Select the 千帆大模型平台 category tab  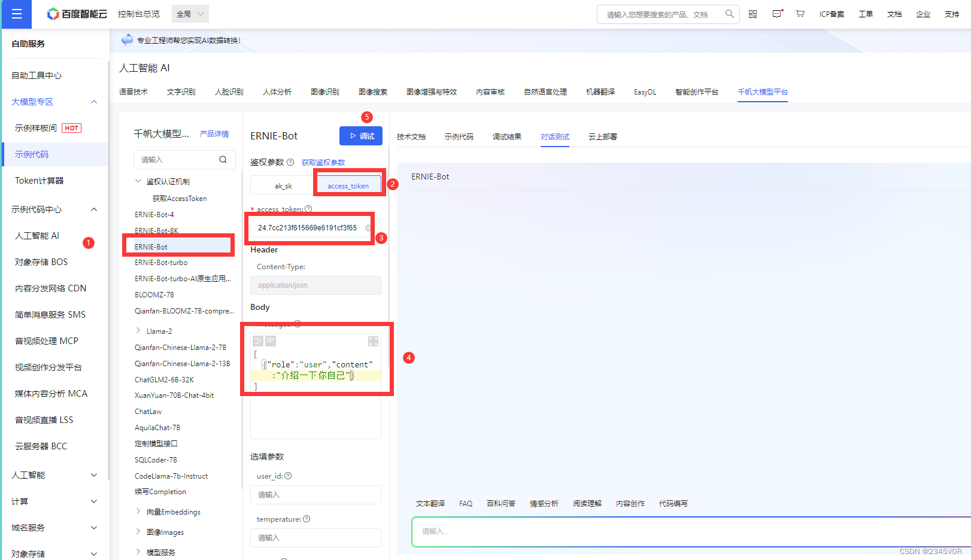point(763,92)
